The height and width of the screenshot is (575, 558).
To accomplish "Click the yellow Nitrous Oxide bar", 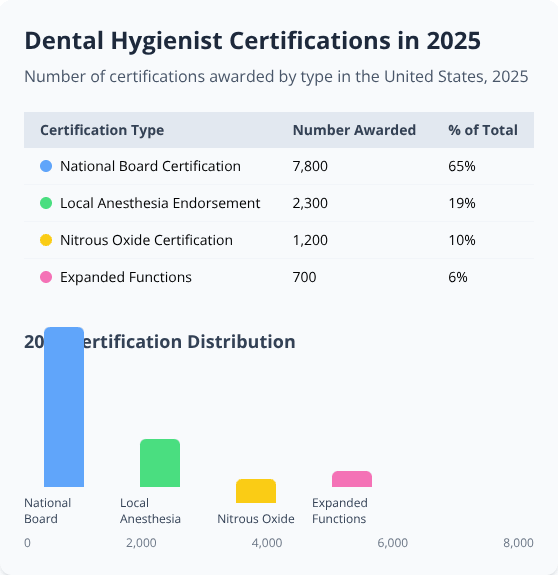I will click(x=256, y=491).
